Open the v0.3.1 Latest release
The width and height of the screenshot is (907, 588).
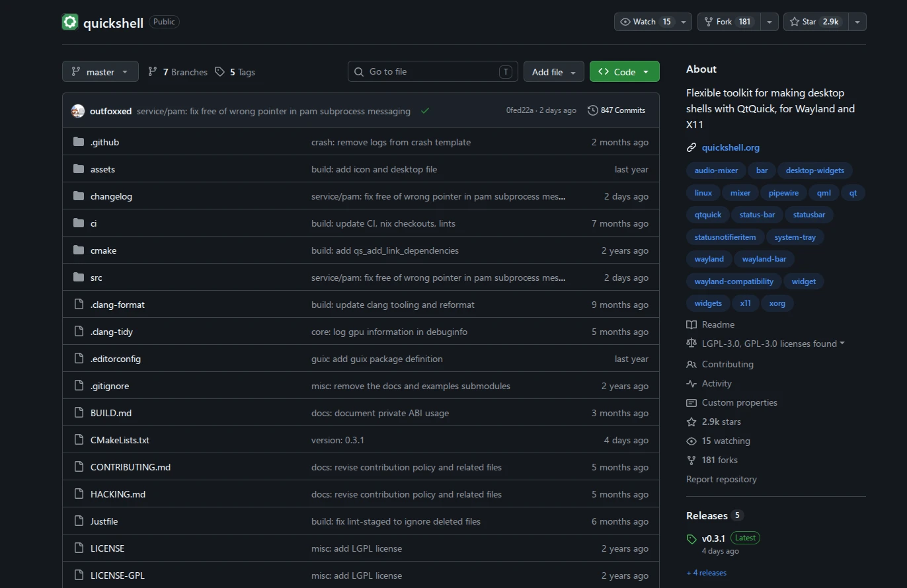coord(713,538)
